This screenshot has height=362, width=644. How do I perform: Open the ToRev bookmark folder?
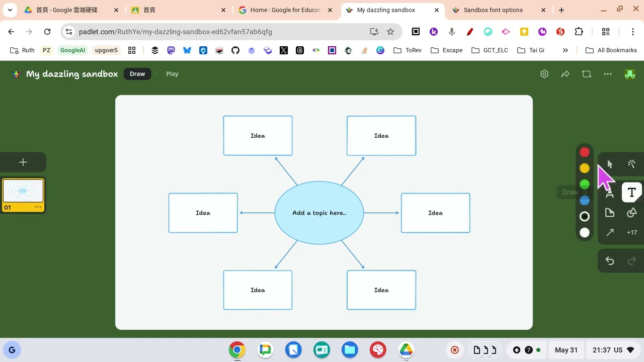408,50
